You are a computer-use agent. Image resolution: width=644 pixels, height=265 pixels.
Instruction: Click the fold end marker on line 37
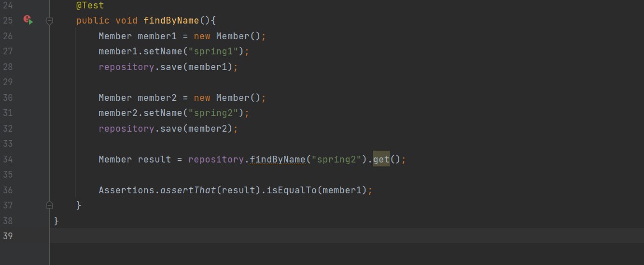tap(49, 204)
